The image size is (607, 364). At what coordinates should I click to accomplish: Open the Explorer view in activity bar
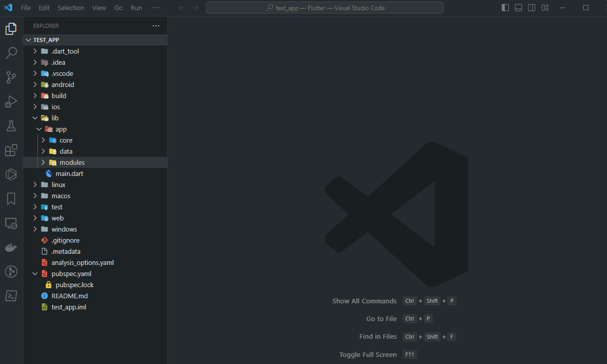point(11,29)
